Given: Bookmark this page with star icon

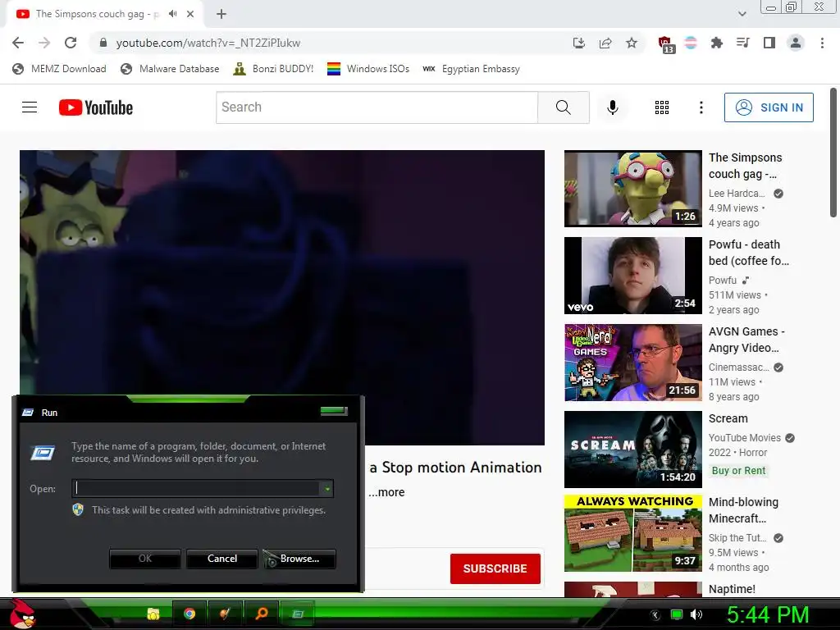Looking at the screenshot, I should (632, 43).
